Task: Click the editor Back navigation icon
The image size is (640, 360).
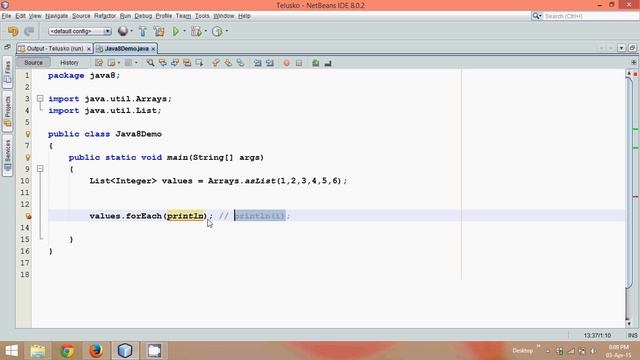Action: pyautogui.click(x=111, y=63)
